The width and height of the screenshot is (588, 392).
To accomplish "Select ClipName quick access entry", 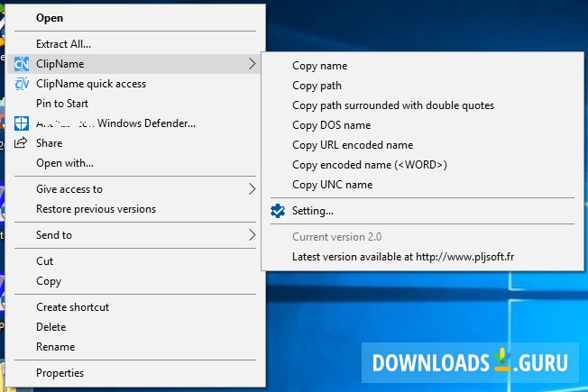I will pyautogui.click(x=135, y=84).
